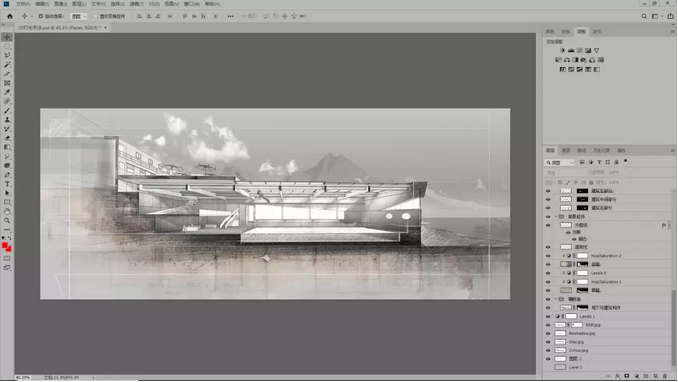678x382 pixels.
Task: Select the Type tool
Action: point(7,184)
